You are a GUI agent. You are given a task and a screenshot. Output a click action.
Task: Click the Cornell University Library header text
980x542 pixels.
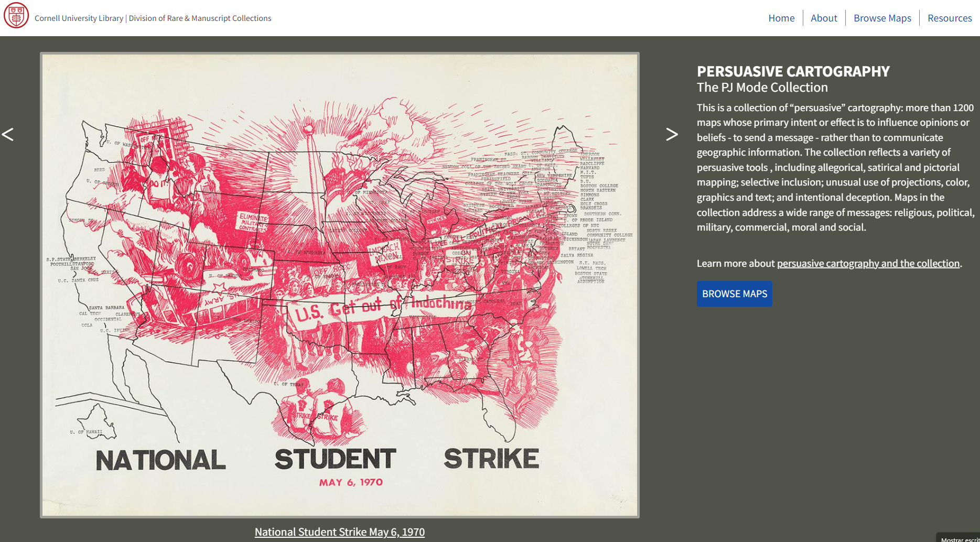[79, 18]
